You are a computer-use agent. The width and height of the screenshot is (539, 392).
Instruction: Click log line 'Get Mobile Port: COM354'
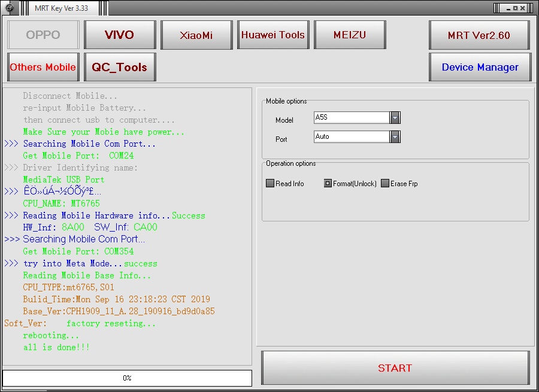(78, 251)
